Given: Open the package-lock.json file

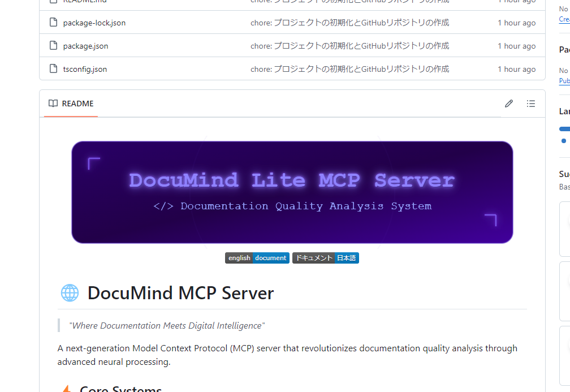Looking at the screenshot, I should pos(94,23).
